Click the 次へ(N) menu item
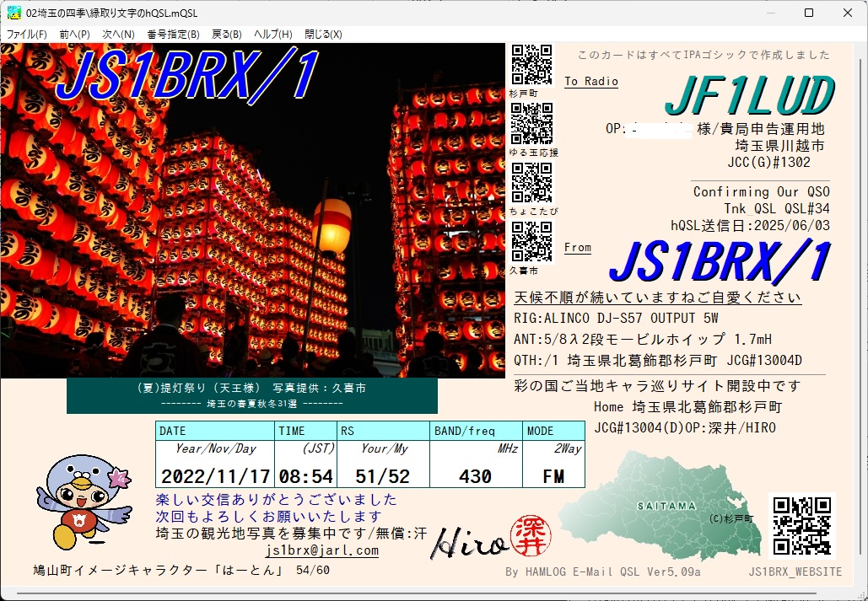Viewport: 868px width, 601px height. (x=118, y=35)
